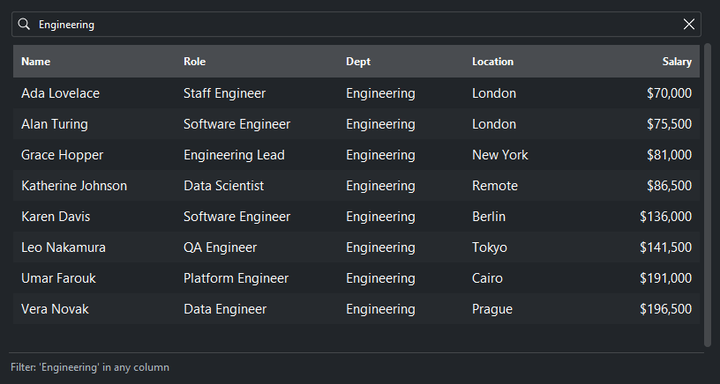Click the $141,500 salary cell
Viewport: 720px width, 384px height.
(x=666, y=247)
